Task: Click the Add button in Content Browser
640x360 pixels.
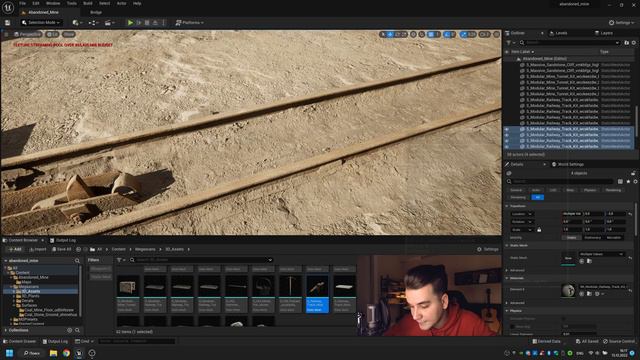Action: click(15, 249)
